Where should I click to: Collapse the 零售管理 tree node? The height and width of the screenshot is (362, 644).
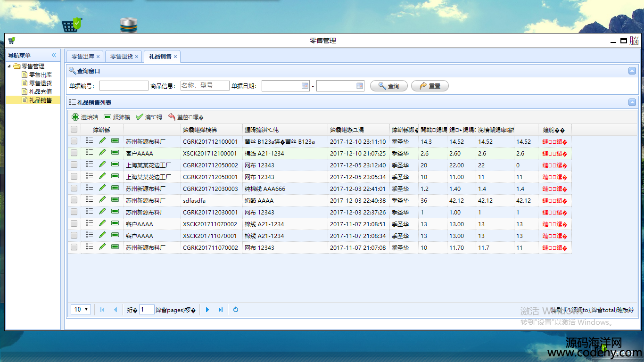point(9,66)
